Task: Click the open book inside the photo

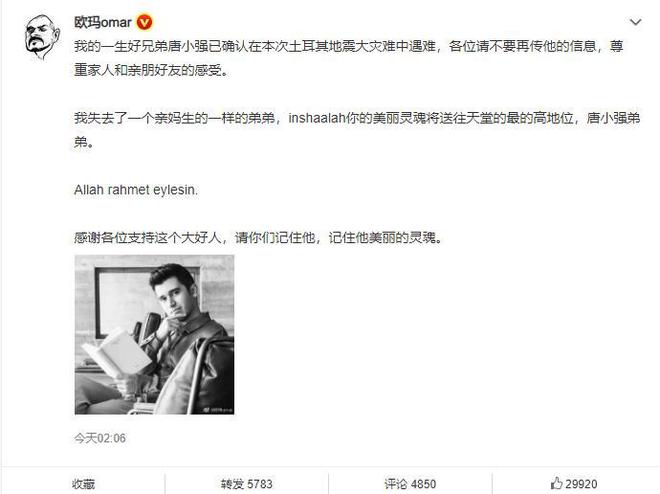Action: [117, 353]
